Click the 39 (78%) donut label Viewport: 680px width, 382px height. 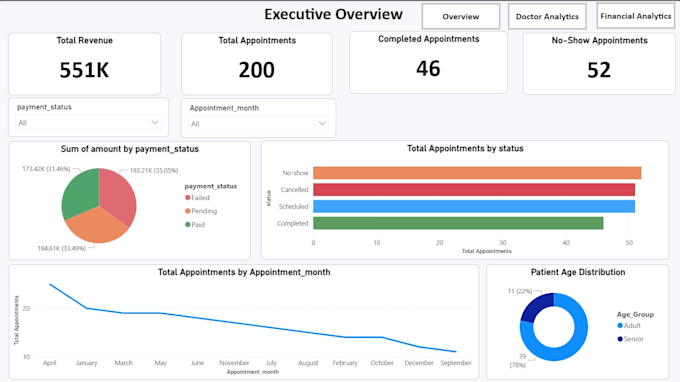(519, 361)
